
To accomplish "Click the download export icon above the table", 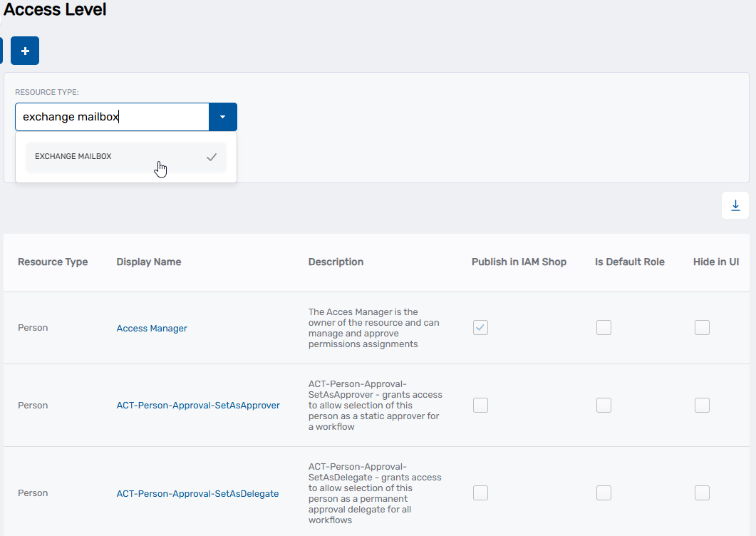I will 735,205.
